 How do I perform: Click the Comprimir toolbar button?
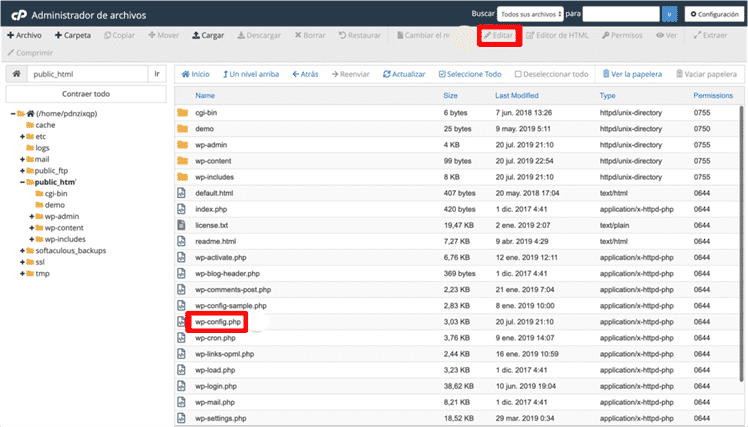point(30,52)
